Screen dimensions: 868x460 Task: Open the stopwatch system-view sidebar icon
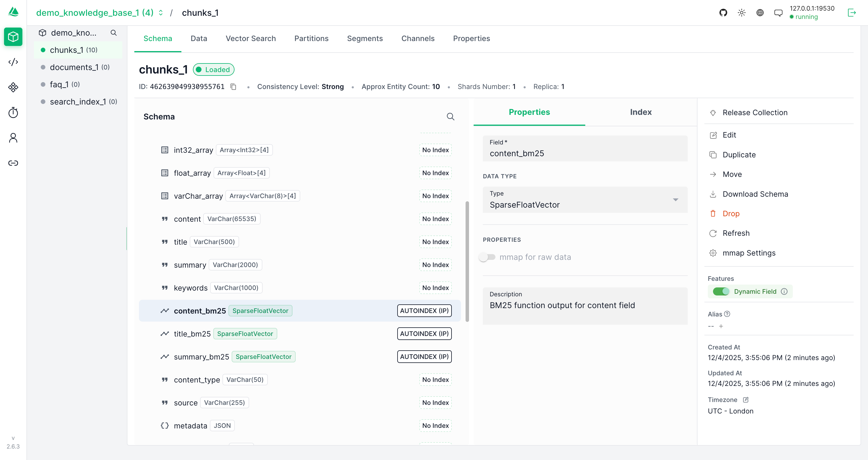click(13, 112)
